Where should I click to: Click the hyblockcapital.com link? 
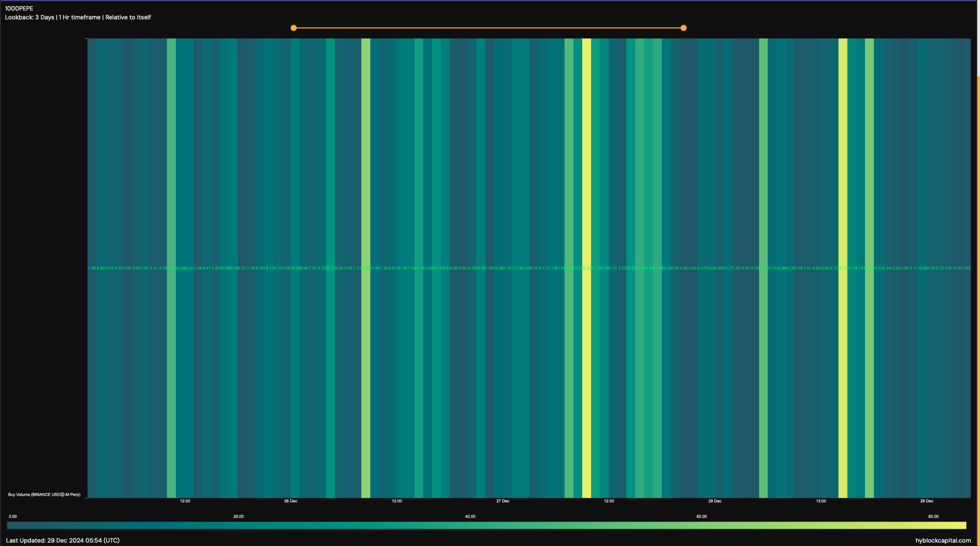pos(943,540)
